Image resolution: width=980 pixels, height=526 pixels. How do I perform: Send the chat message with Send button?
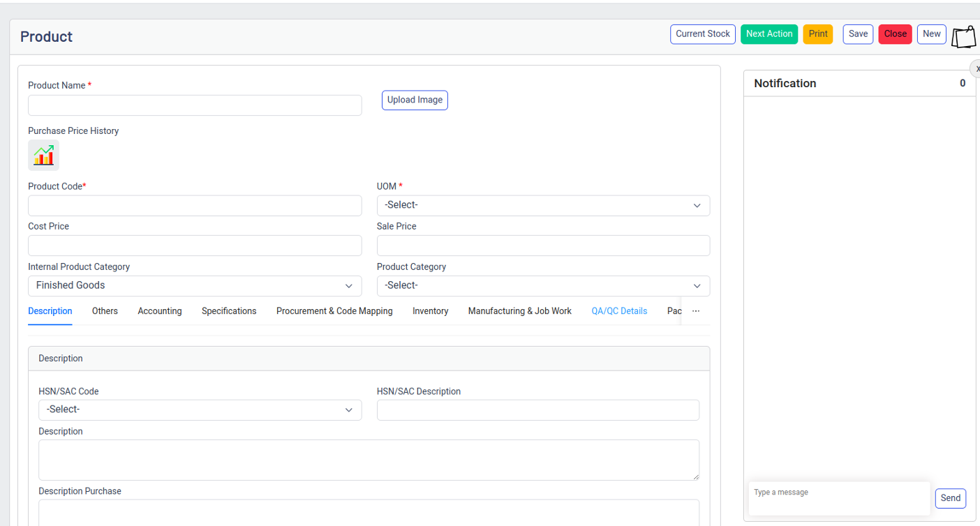(951, 498)
